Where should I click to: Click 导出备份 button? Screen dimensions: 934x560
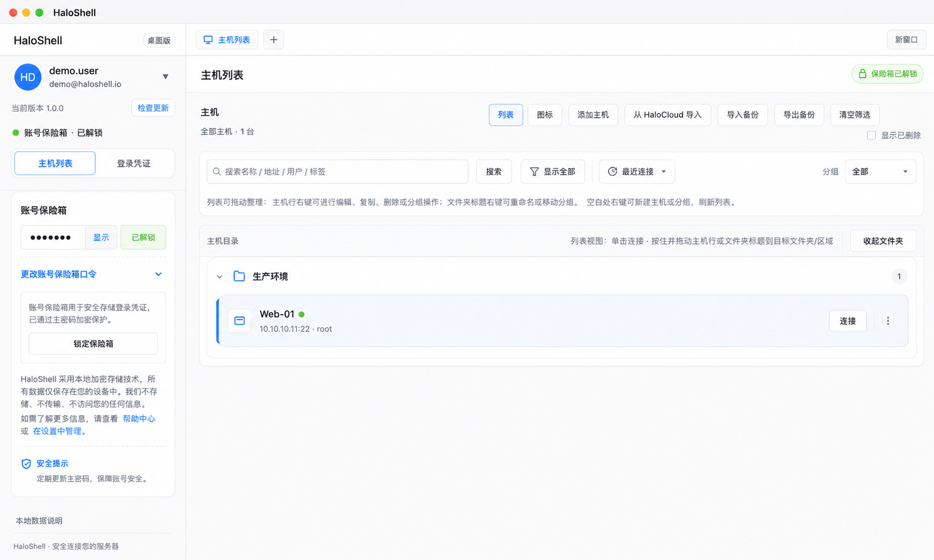click(799, 115)
